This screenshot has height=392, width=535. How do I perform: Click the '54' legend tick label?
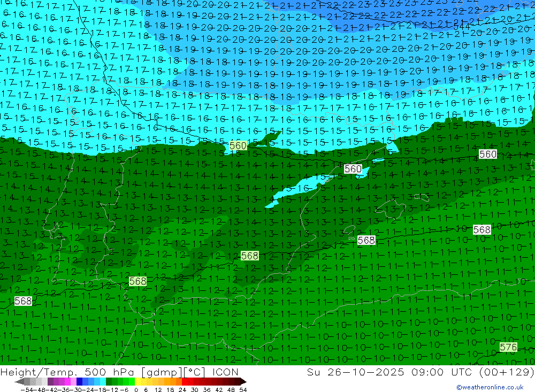click(243, 390)
